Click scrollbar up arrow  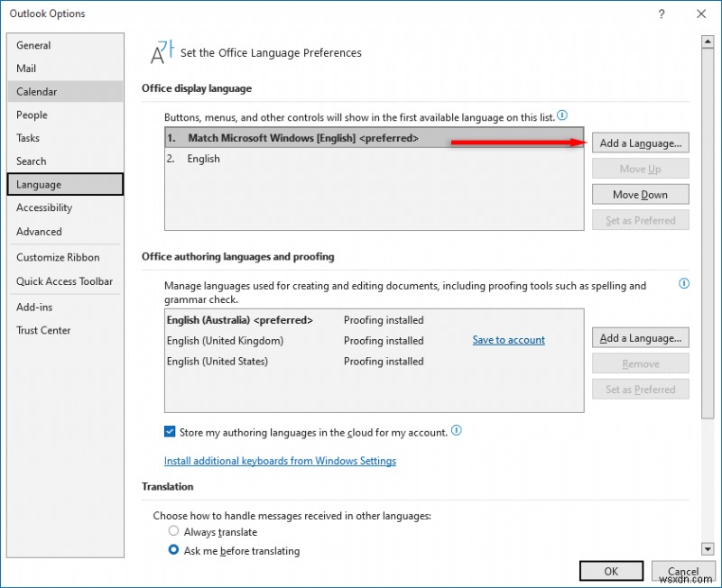point(708,41)
